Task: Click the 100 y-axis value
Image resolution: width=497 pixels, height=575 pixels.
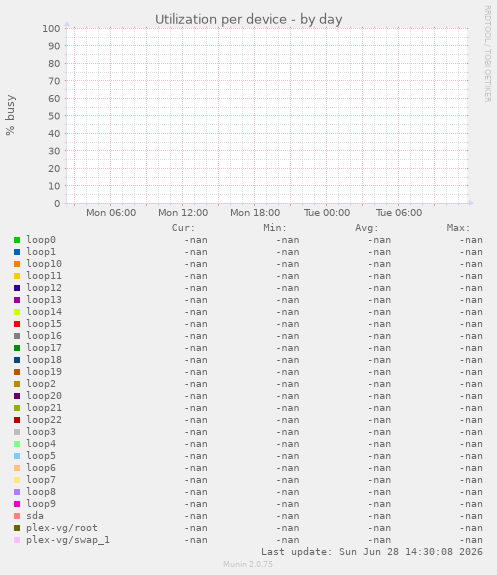Action: (x=51, y=29)
